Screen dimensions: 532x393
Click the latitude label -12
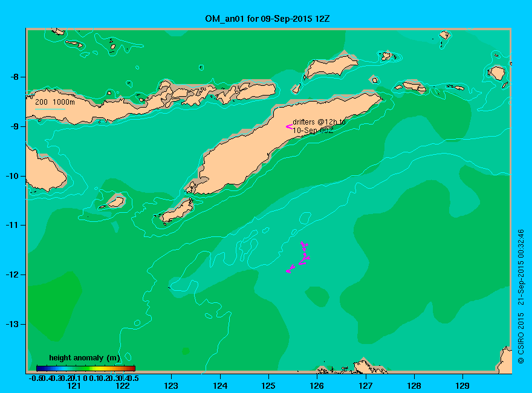[x=13, y=274]
